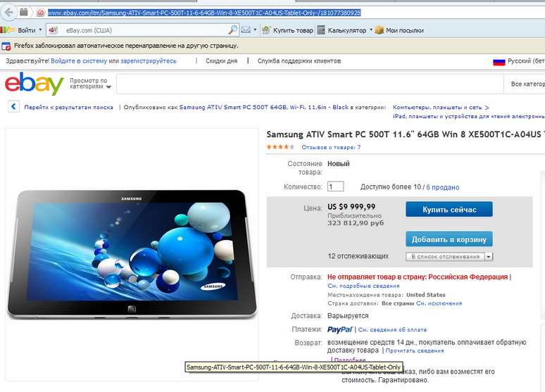Click Купить товар toolbar button
The image size is (545, 392).
pos(287,30)
